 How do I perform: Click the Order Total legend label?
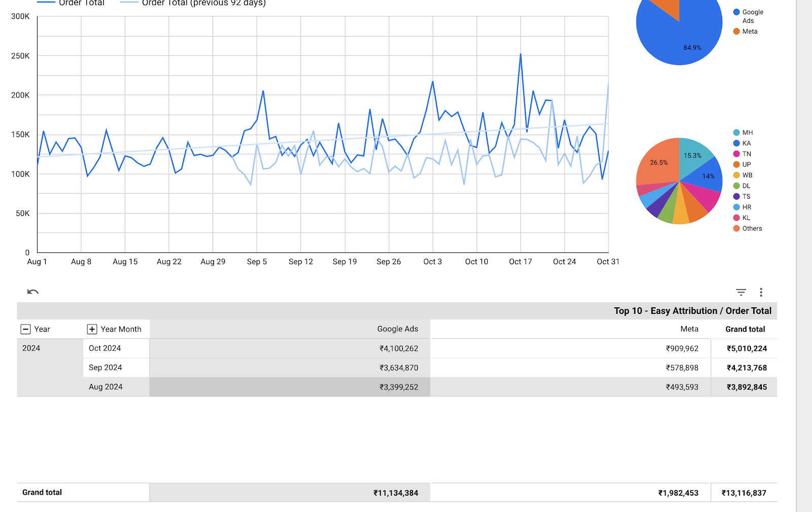pos(81,3)
